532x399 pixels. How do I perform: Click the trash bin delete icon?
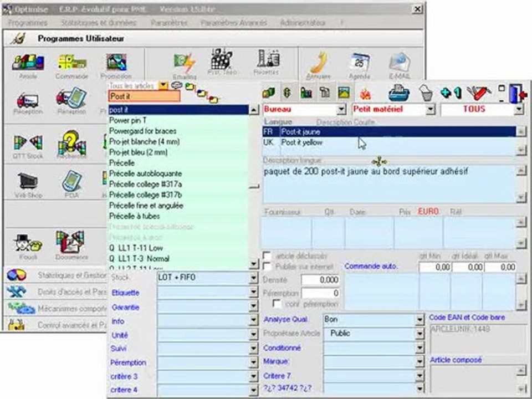point(426,93)
